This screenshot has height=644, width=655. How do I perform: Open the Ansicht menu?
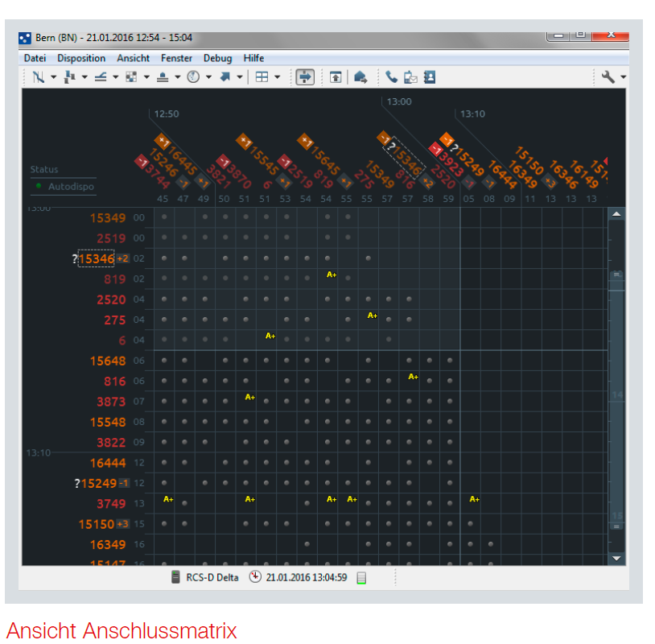pyautogui.click(x=133, y=58)
